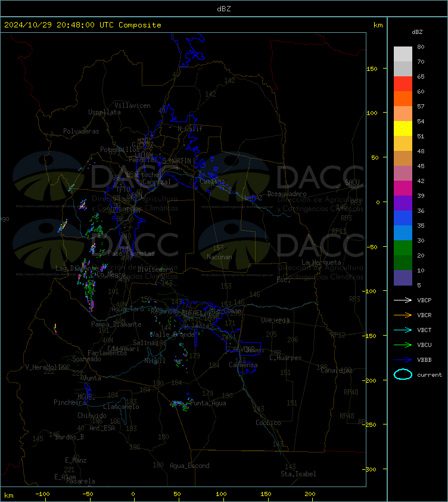Click the 'Desaguadero' map label
This screenshot has width=448, height=502.
(287, 194)
